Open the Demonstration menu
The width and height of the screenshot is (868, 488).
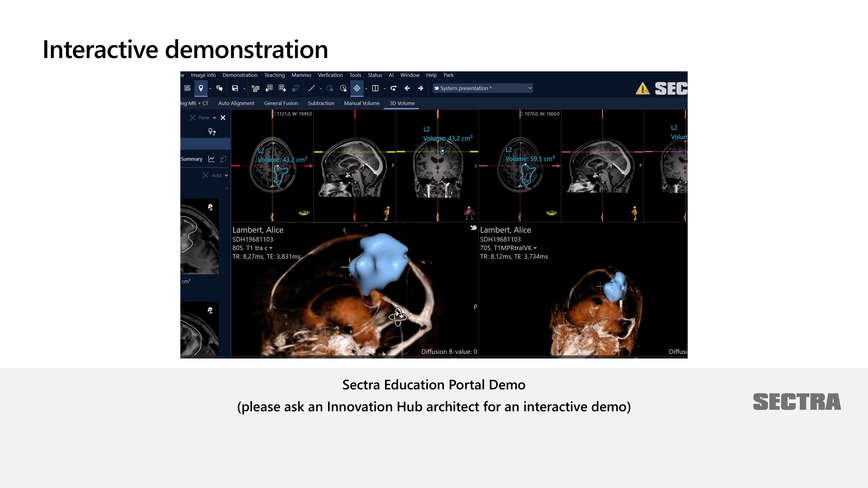[240, 75]
